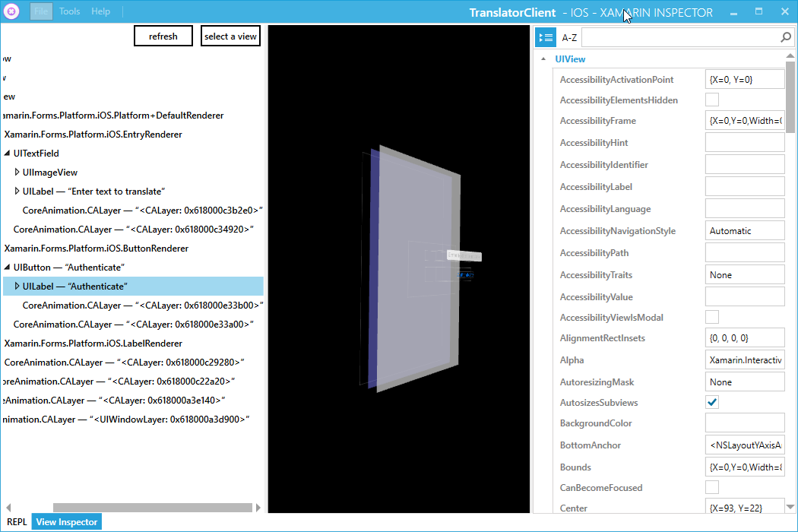
Task: Toggle CanBecomeFocused checkbox
Action: point(712,487)
